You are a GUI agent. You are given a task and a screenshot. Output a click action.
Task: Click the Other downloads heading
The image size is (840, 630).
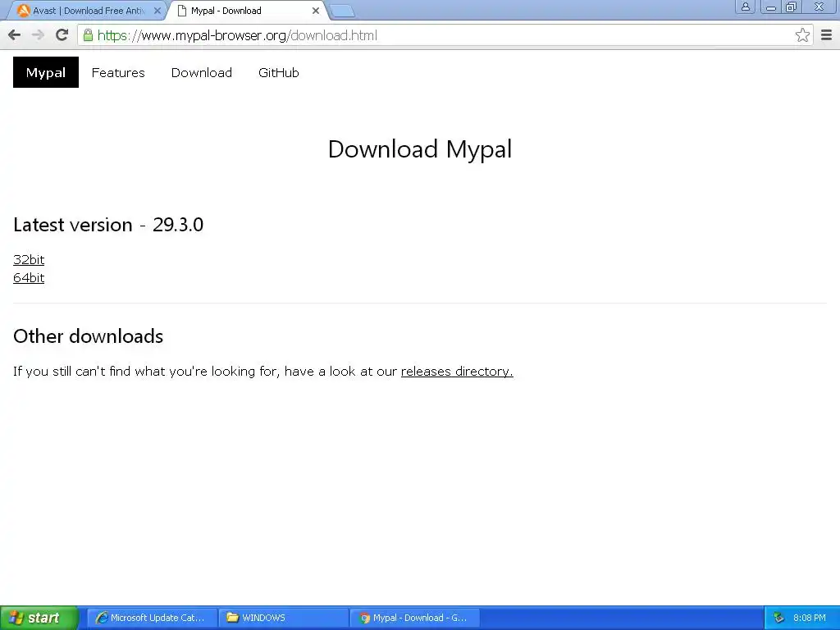coord(89,336)
